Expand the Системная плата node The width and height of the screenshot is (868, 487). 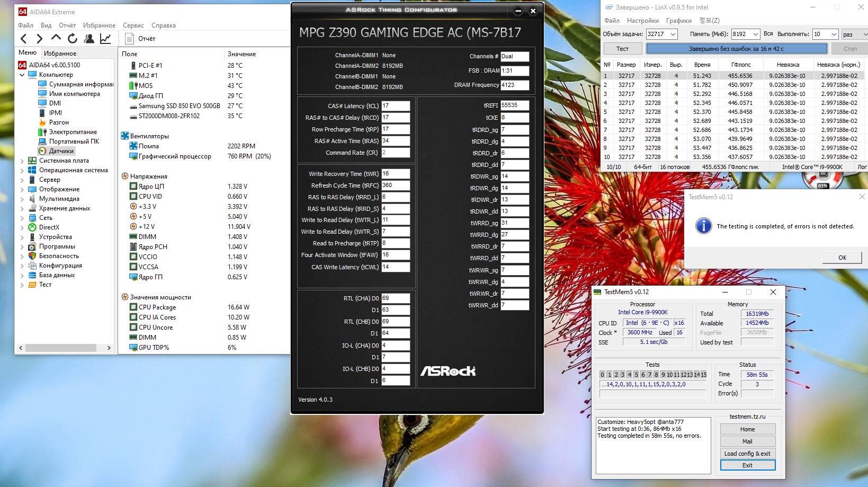[x=22, y=161]
